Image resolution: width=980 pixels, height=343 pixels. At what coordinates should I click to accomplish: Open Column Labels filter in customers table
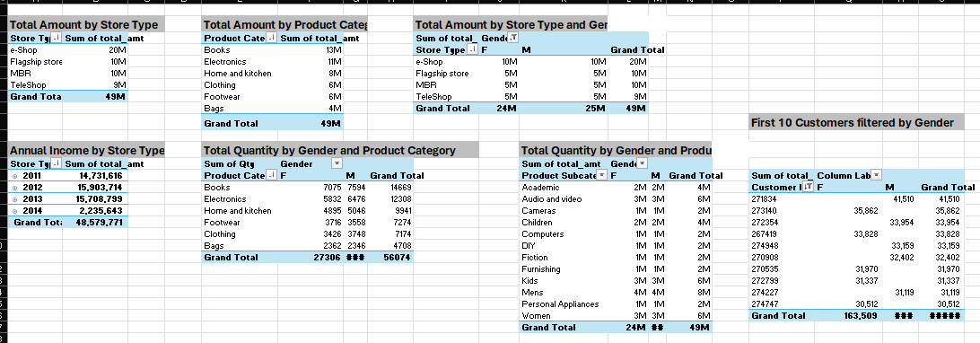pyautogui.click(x=877, y=176)
